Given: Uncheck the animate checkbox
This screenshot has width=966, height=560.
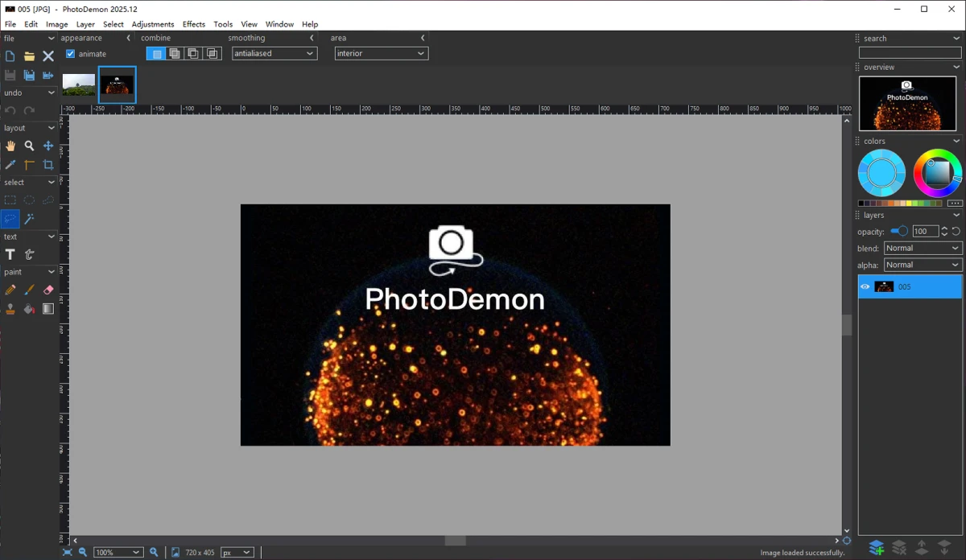Looking at the screenshot, I should 70,54.
